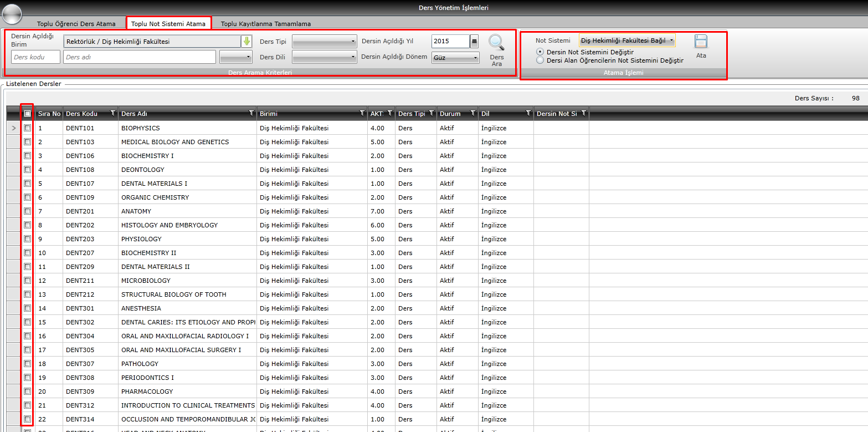Check the box for PHARMACOLOGY row
The image size is (868, 432).
coord(27,391)
